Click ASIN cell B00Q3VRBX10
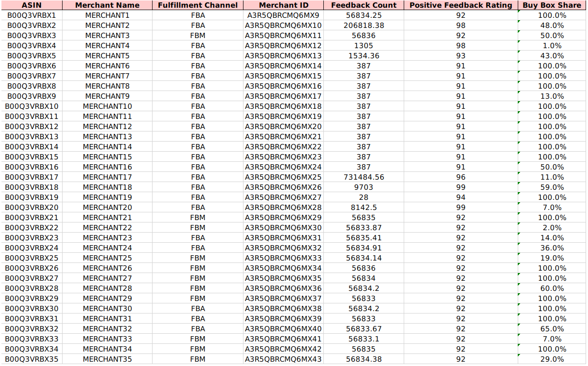Viewport: 588px width, 366px height. click(32, 106)
